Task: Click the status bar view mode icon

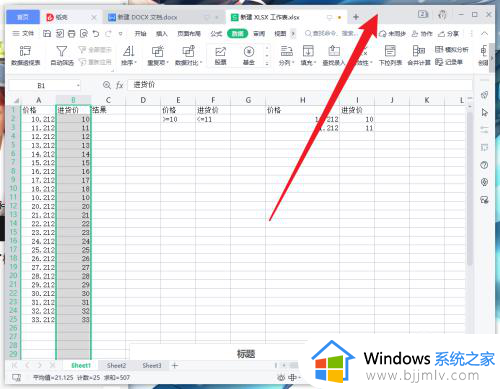Action: coord(16,378)
